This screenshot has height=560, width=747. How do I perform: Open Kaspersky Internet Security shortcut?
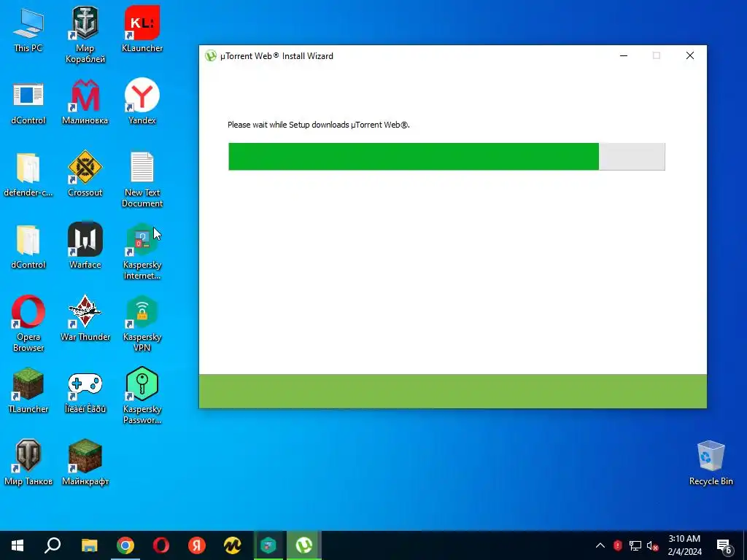click(x=142, y=252)
